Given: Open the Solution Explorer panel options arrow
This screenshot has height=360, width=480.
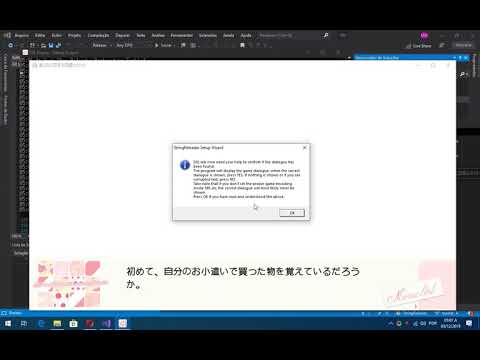Looking at the screenshot, I should 454,58.
